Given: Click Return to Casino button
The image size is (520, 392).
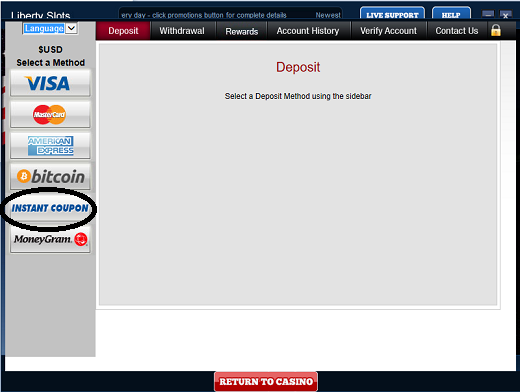Looking at the screenshot, I should pos(266,381).
